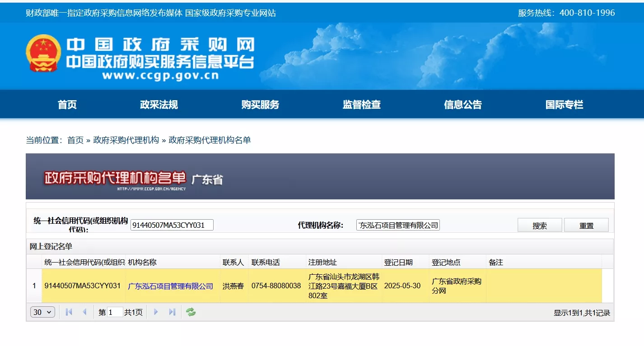Click column header 备注
Screen dimensions: 644x346
click(x=544, y=262)
